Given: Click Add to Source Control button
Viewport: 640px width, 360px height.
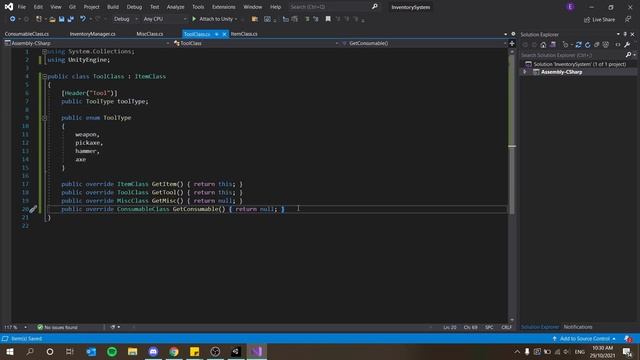Looking at the screenshot, I should click(x=584, y=339).
